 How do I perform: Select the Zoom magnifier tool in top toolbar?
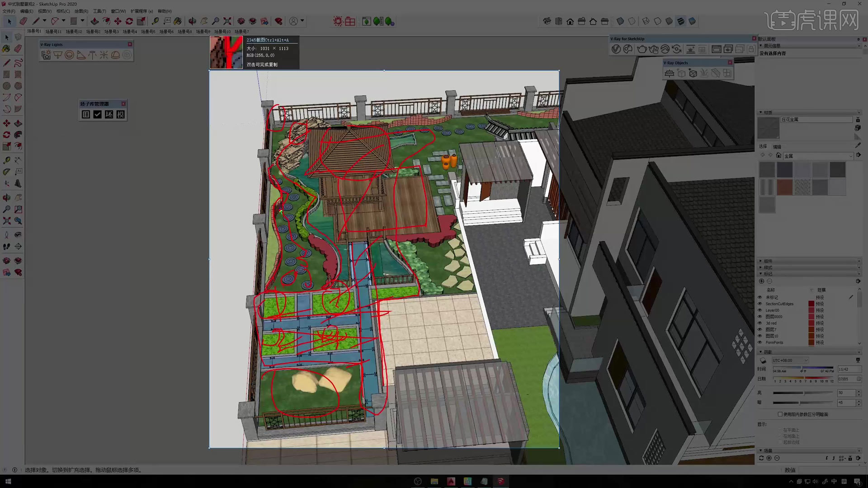click(x=216, y=21)
